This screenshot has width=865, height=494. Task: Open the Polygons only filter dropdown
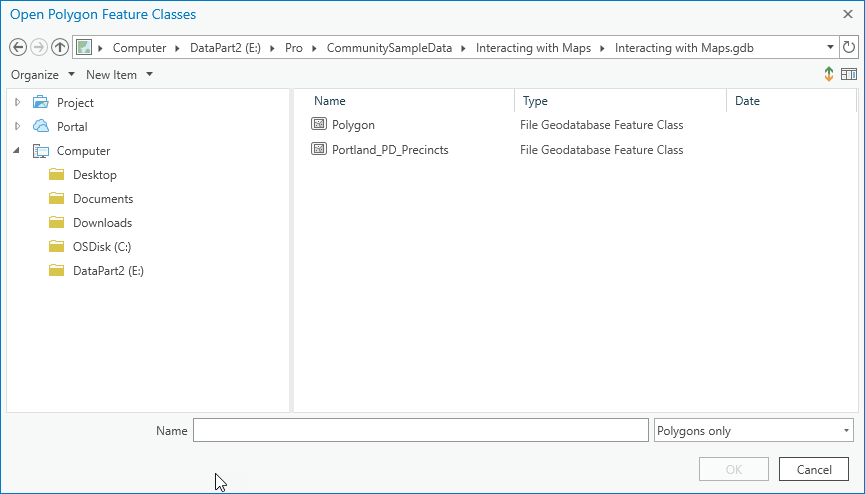pos(752,431)
